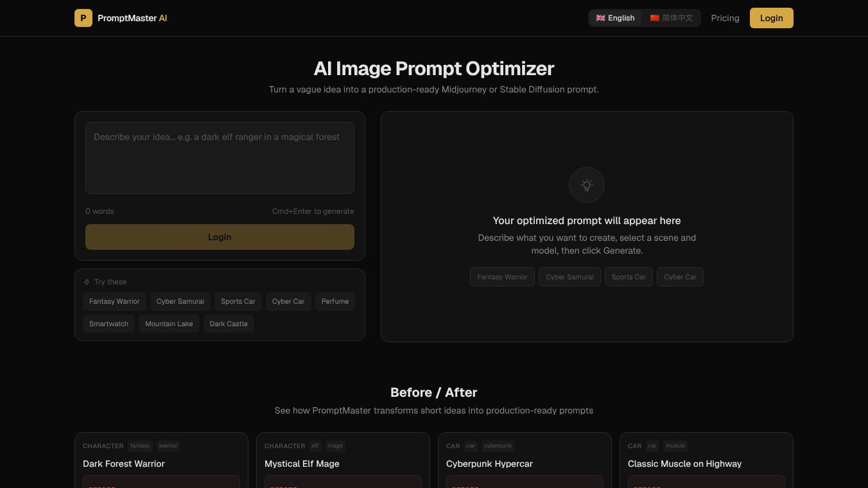868x488 pixels.
Task: Select Cyber Samurai in Try these
Action: (180, 301)
